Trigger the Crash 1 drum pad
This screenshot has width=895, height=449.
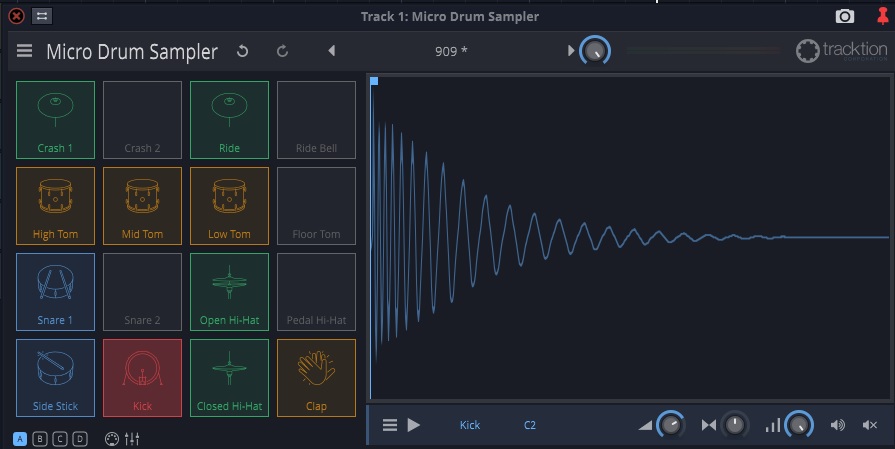(55, 120)
